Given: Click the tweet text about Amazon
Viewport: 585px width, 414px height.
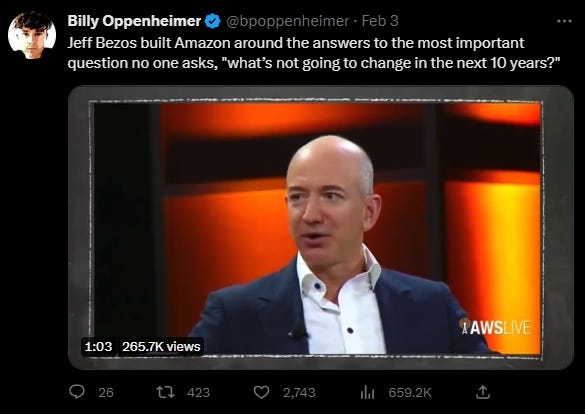Looking at the screenshot, I should coord(314,53).
